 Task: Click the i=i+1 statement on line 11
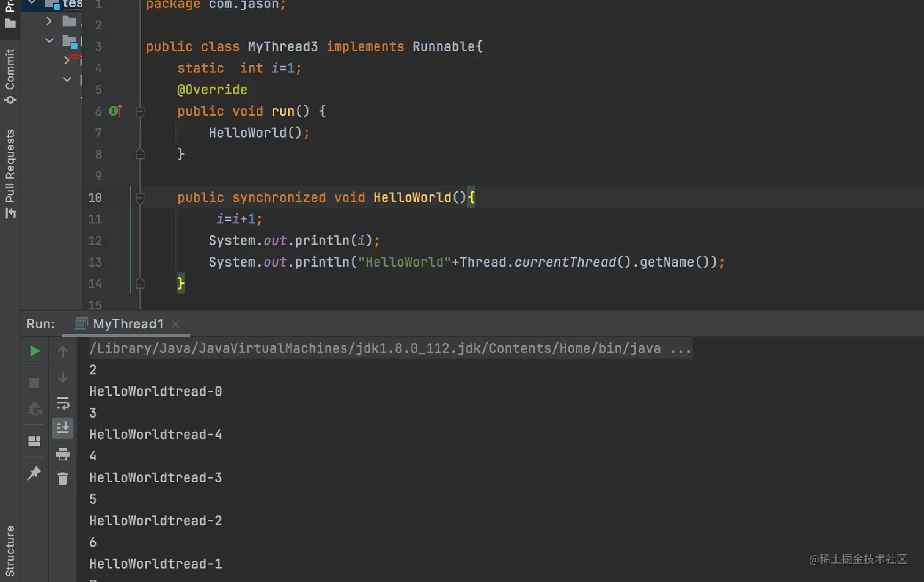(x=239, y=219)
